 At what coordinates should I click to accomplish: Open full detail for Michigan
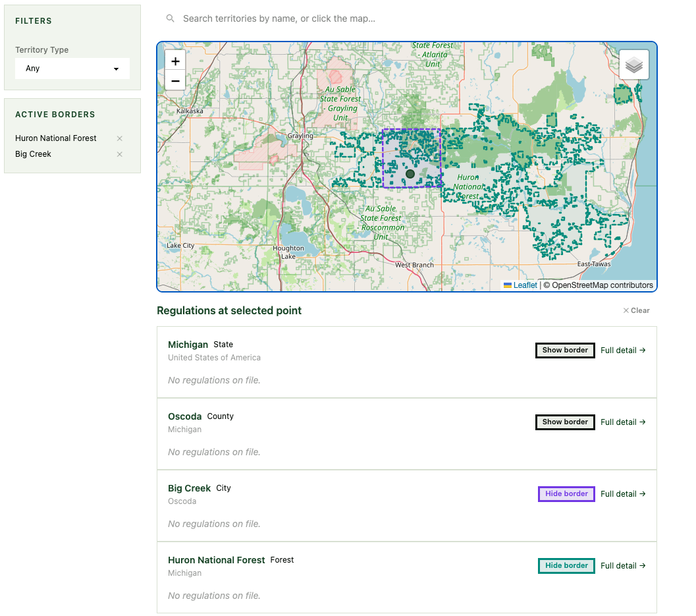tap(623, 350)
